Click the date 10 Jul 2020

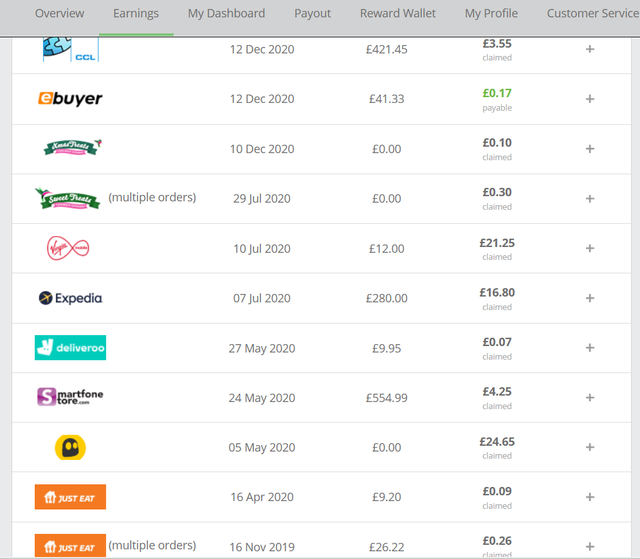(x=262, y=249)
